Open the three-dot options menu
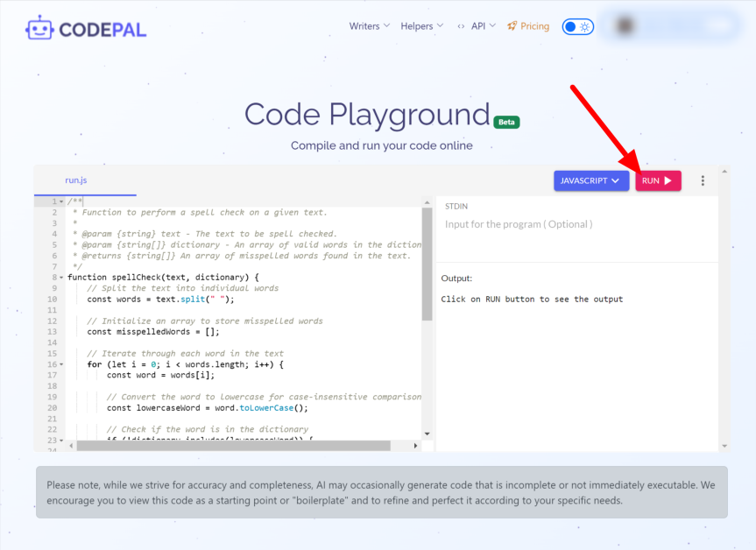This screenshot has width=756, height=550. [x=703, y=180]
